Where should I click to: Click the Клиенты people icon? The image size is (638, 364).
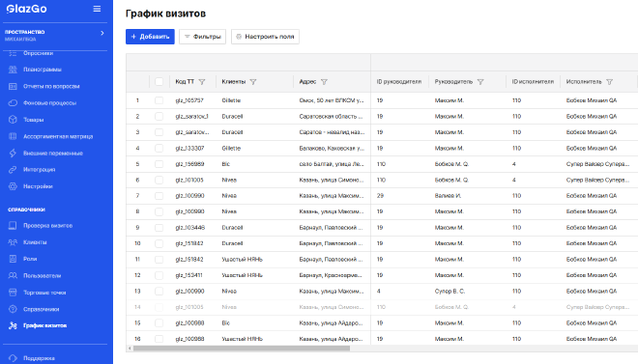pos(13,242)
